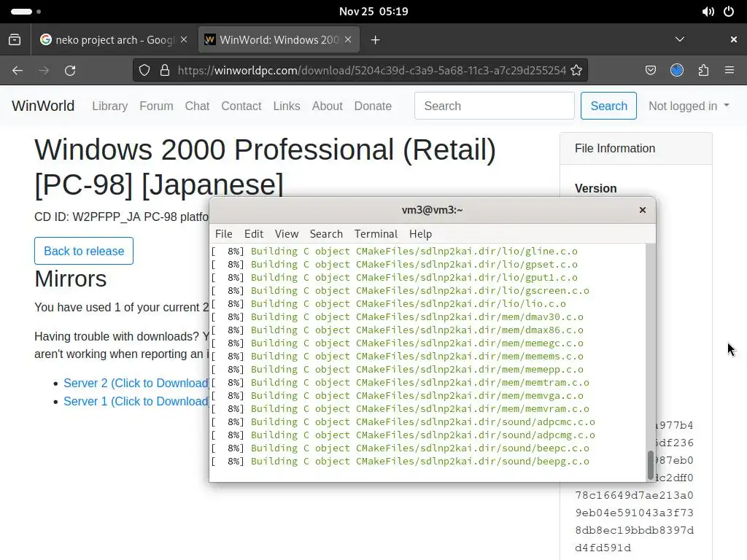
Task: Open the About nav link
Action: (327, 106)
